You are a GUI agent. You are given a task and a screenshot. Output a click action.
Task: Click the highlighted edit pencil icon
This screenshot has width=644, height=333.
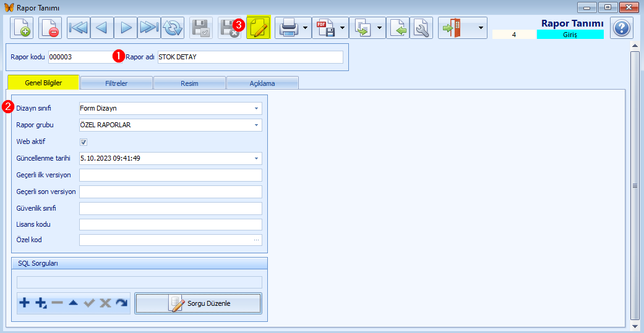(x=259, y=28)
